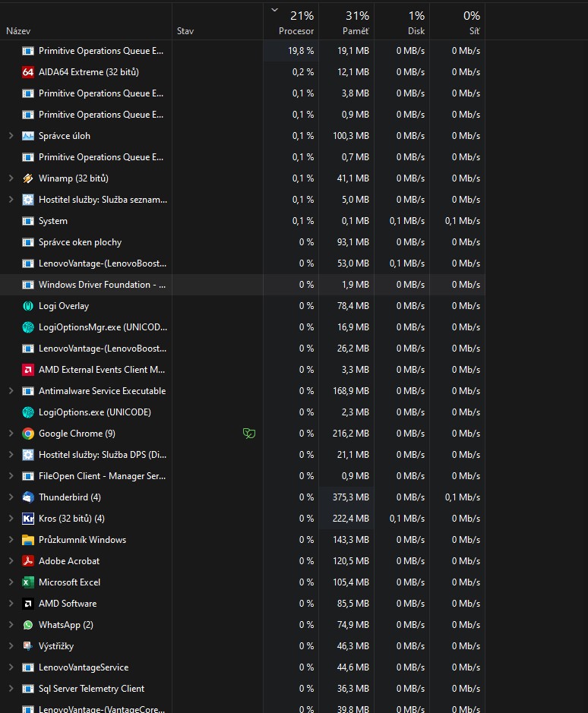Expand the Thunderbird process group

11,497
